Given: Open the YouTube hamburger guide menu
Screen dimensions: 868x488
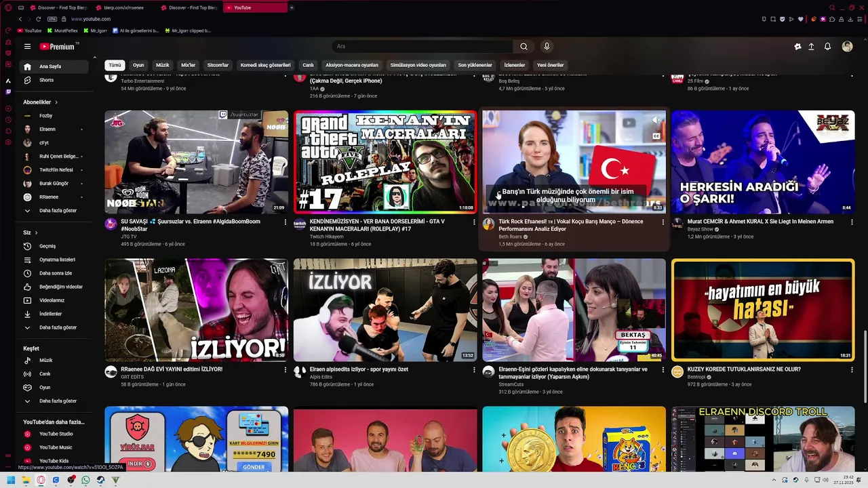Looking at the screenshot, I should pos(27,47).
